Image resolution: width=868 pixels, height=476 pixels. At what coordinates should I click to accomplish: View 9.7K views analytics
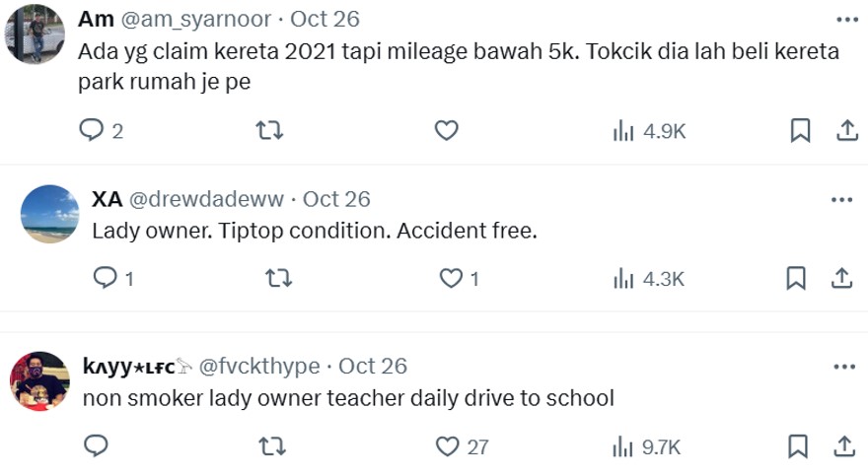coord(647,446)
